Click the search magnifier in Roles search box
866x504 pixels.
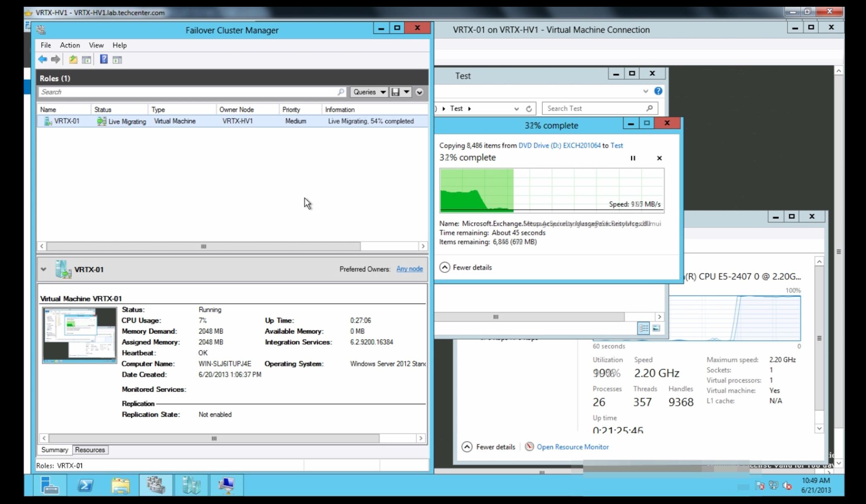point(341,92)
